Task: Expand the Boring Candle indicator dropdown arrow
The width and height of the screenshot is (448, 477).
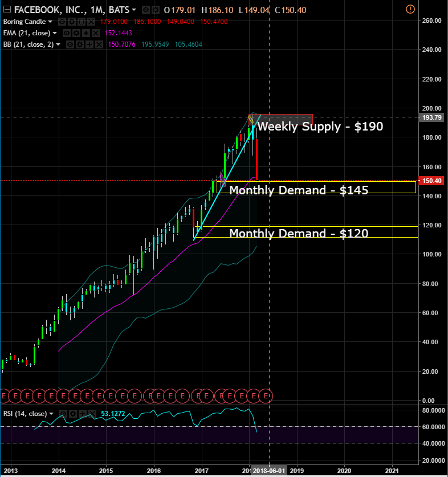Action: 50,22
